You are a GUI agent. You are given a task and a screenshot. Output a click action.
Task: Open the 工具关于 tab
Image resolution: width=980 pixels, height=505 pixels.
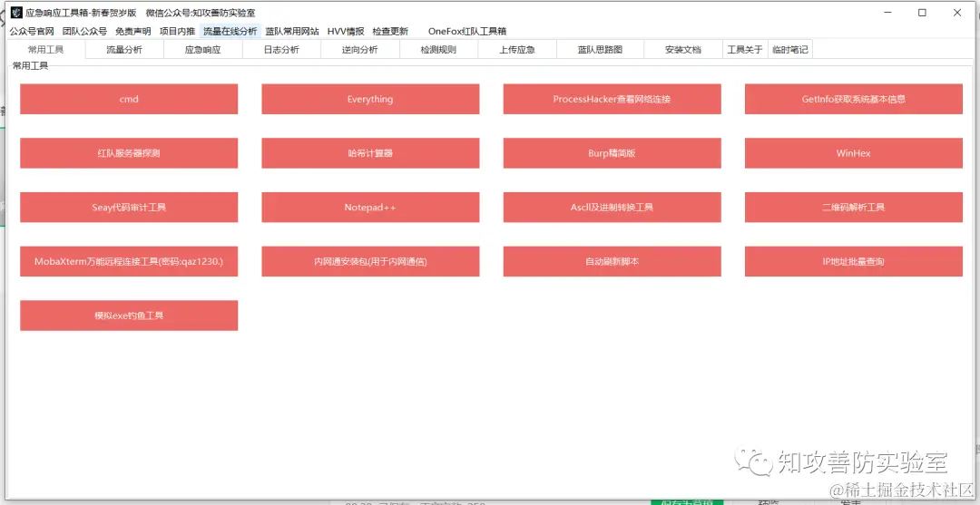[745, 50]
